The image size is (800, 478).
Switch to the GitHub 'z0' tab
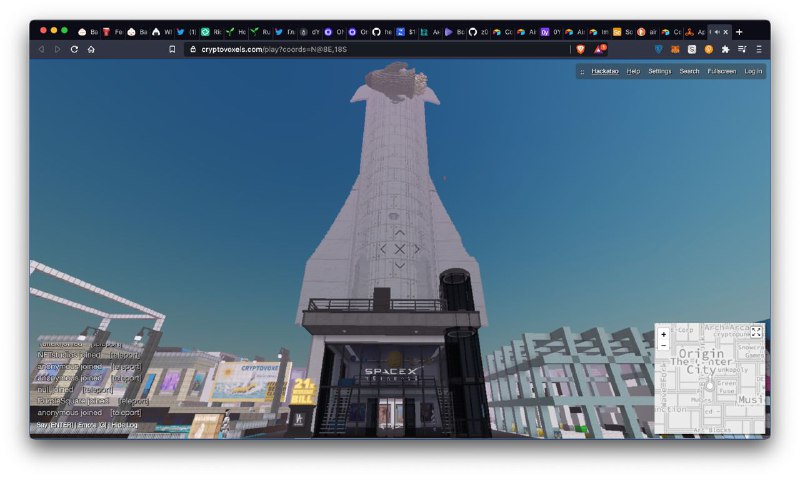pos(478,32)
